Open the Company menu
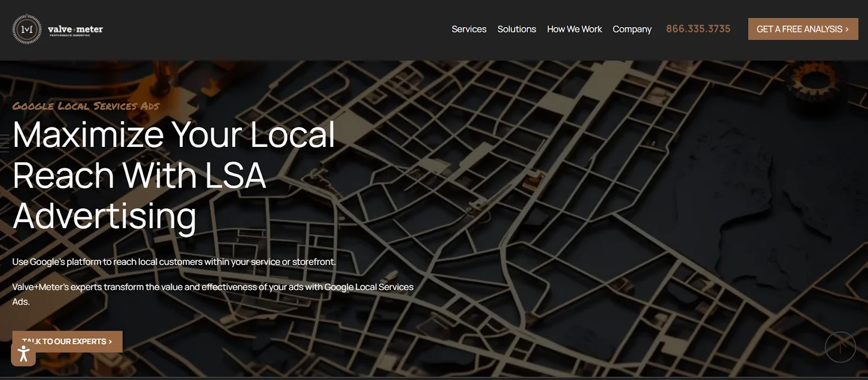Viewport: 868px width, 380px height. click(x=632, y=29)
